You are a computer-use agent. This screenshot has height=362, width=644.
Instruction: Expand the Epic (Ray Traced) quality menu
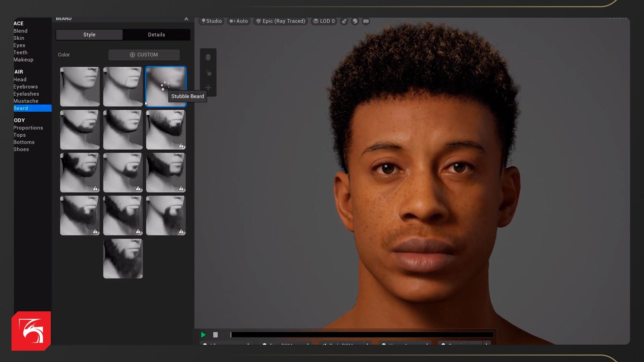[x=281, y=21]
